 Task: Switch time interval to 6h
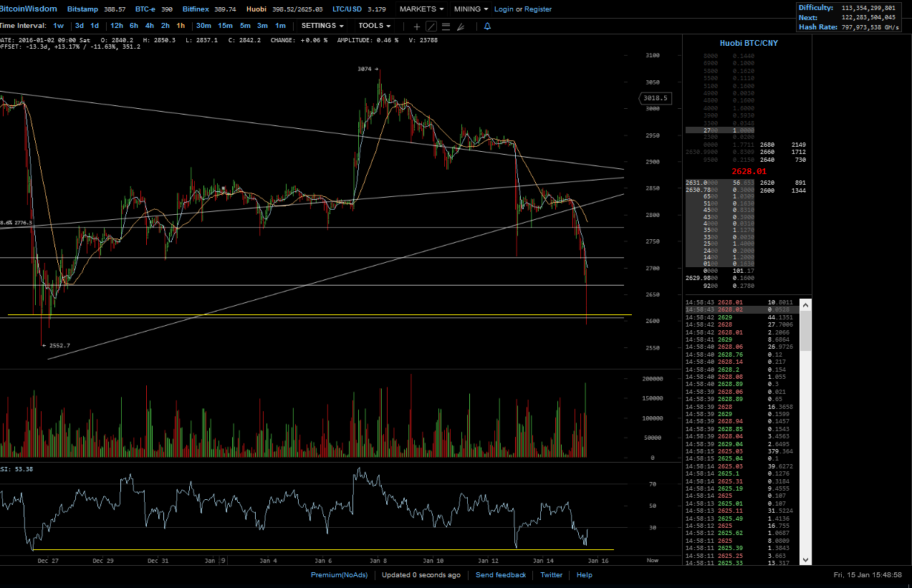(x=134, y=26)
